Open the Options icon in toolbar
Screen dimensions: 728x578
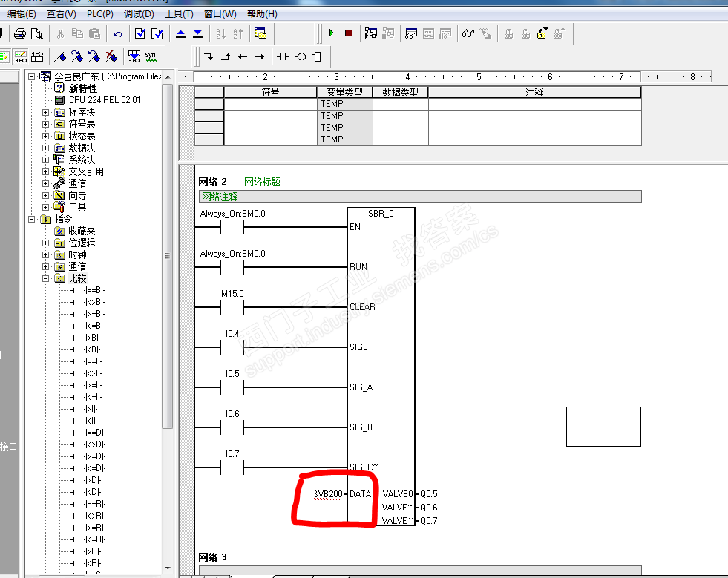point(260,33)
